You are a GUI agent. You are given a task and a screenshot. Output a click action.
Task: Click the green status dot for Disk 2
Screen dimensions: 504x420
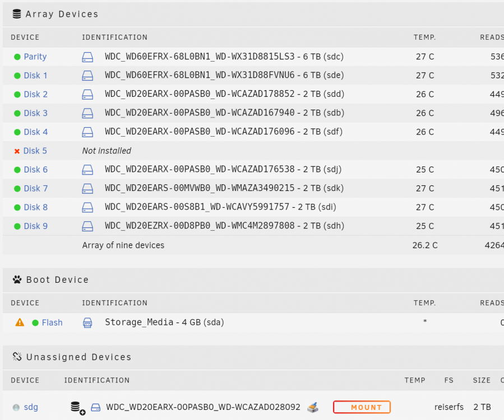[17, 95]
